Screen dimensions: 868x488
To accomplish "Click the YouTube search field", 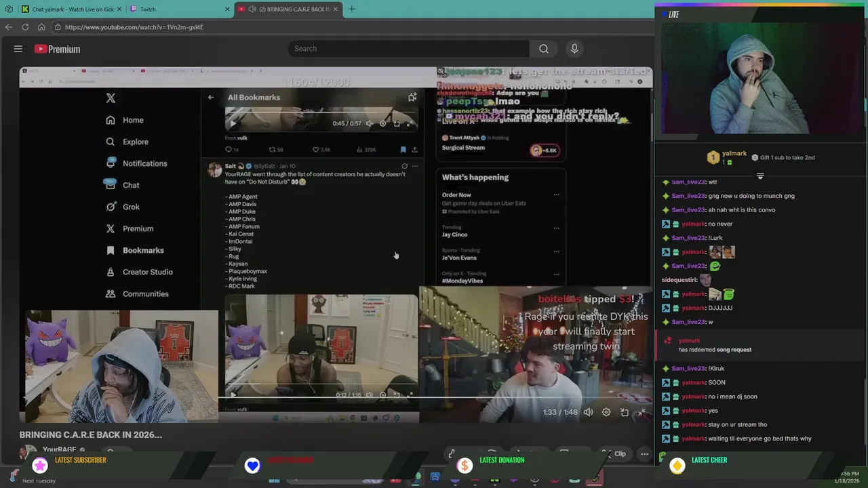I will click(x=408, y=49).
